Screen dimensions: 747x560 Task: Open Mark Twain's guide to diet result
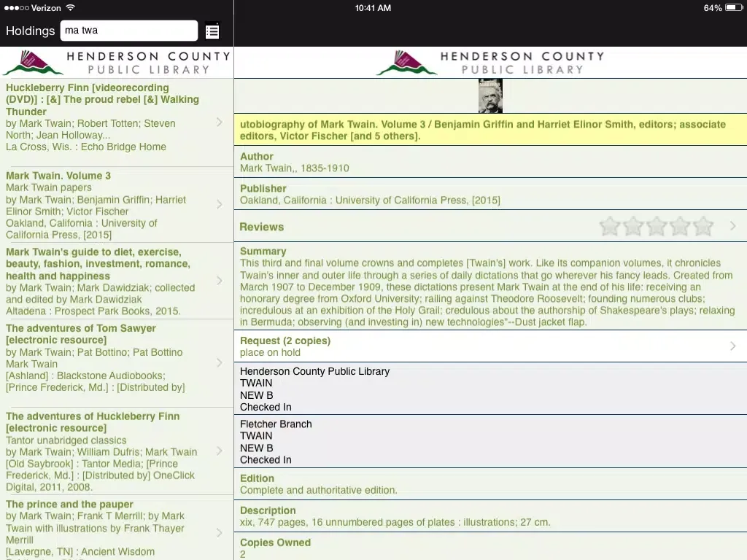click(x=117, y=281)
